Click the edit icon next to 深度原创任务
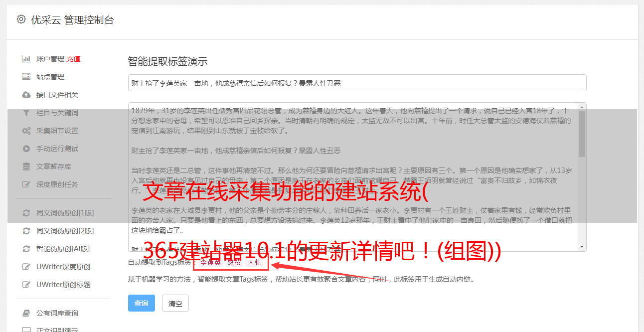 coord(26,184)
